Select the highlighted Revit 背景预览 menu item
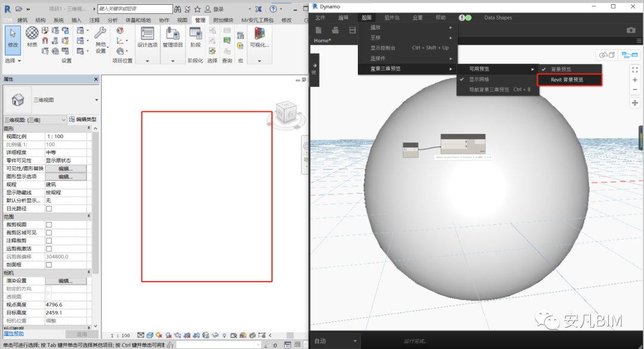The height and width of the screenshot is (349, 644). pyautogui.click(x=568, y=79)
